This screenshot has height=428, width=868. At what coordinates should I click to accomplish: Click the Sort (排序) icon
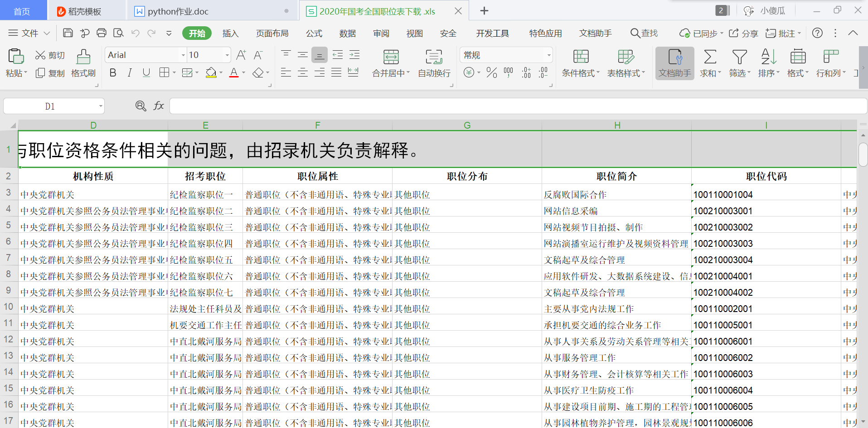768,57
